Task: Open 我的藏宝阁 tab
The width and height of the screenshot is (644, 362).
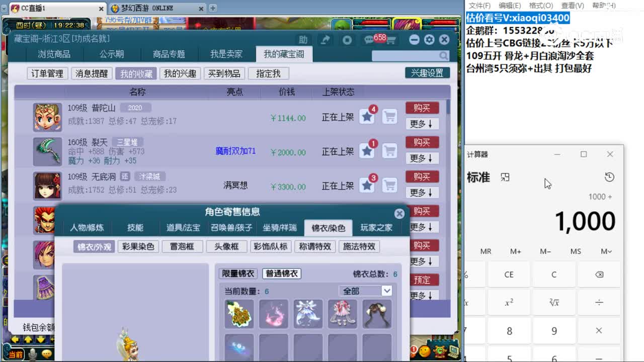Action: click(x=284, y=54)
